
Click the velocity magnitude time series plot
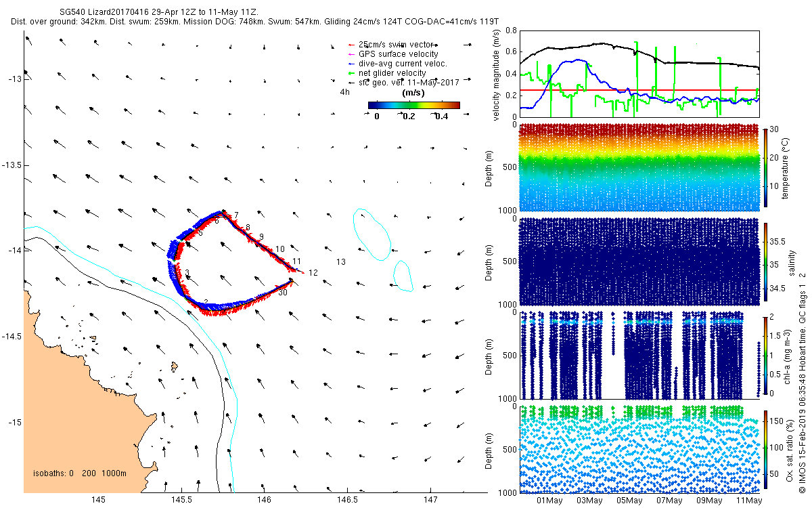coord(639,73)
